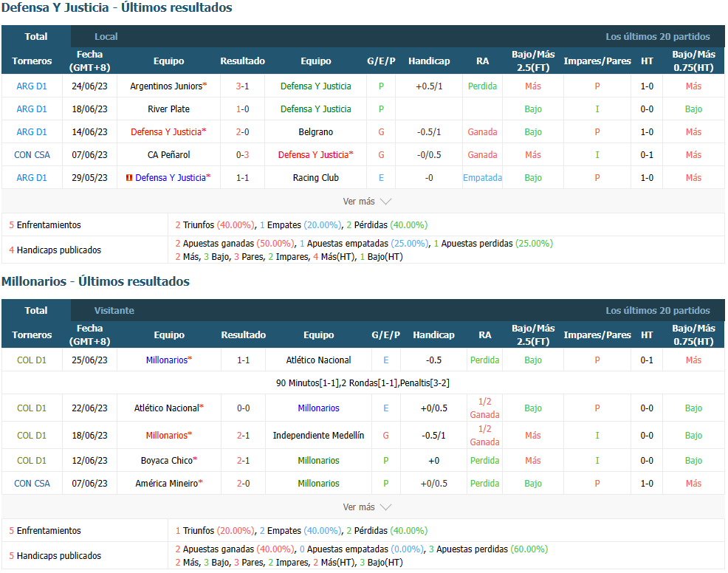Screen dimensions: 728x573
Task: Click the Fecha (GMT+8) header in Defensa table
Action: coord(89,61)
